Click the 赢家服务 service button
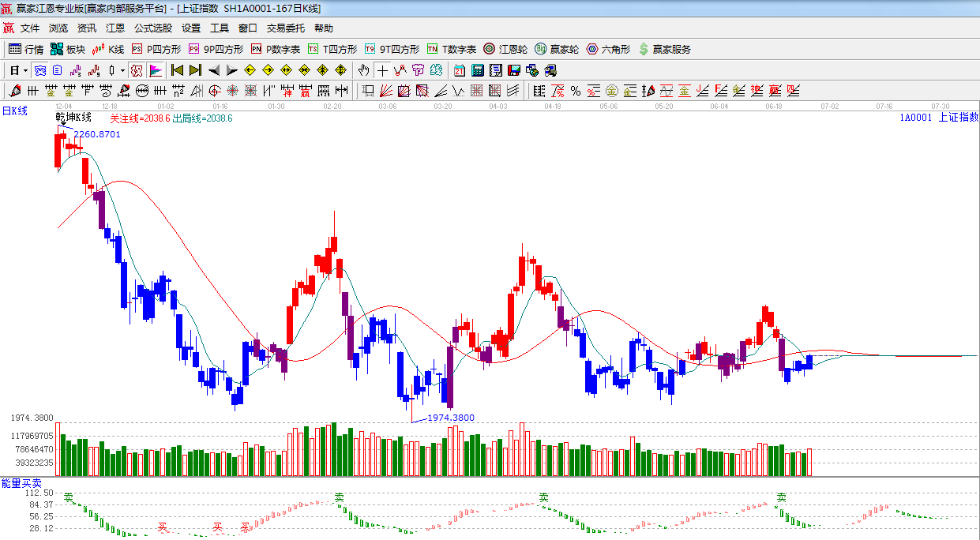 (664, 49)
